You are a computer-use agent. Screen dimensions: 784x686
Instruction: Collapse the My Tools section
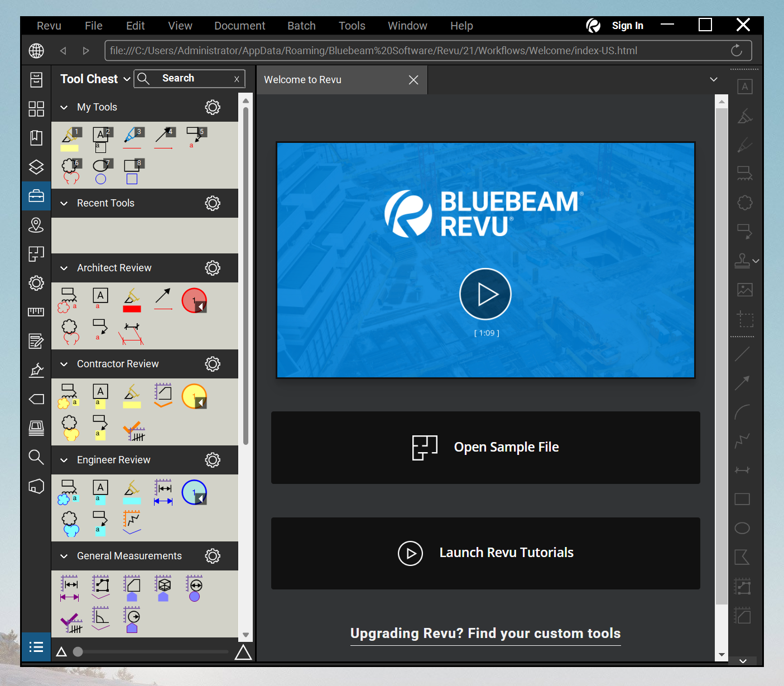coord(64,107)
